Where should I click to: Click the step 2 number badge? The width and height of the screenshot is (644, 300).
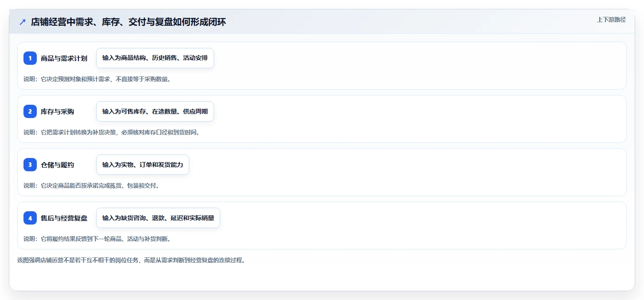(x=30, y=111)
